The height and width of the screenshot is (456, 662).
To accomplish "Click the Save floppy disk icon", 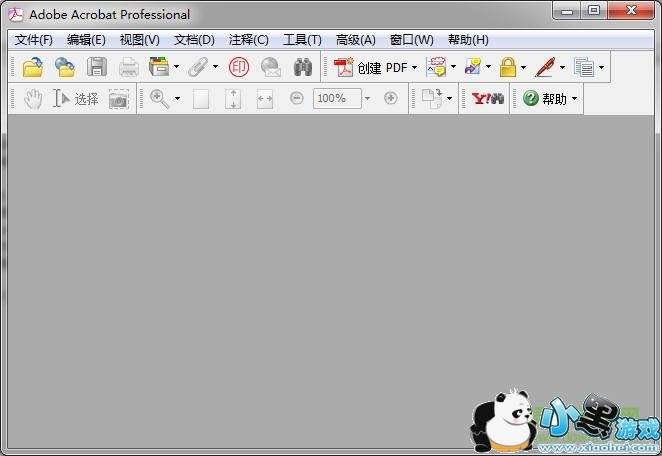I will point(97,67).
